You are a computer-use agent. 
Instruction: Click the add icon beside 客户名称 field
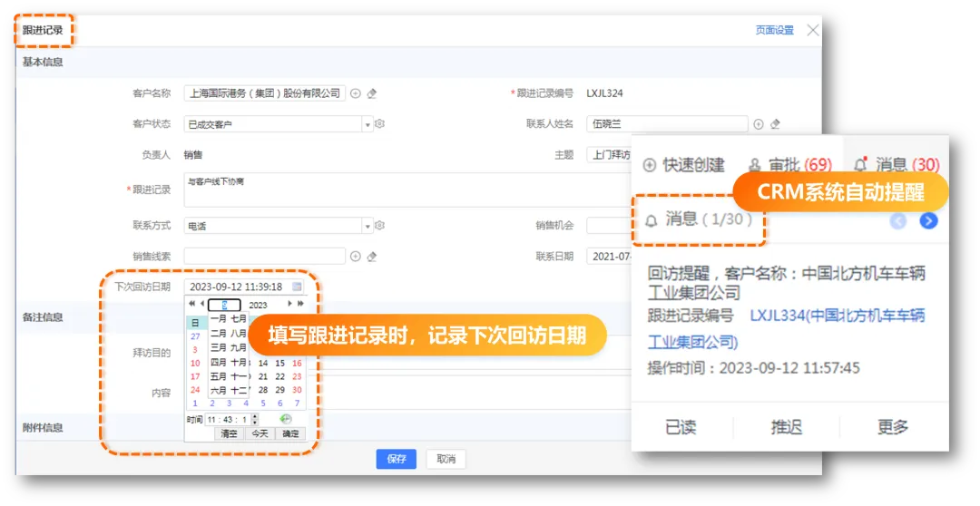tap(356, 93)
